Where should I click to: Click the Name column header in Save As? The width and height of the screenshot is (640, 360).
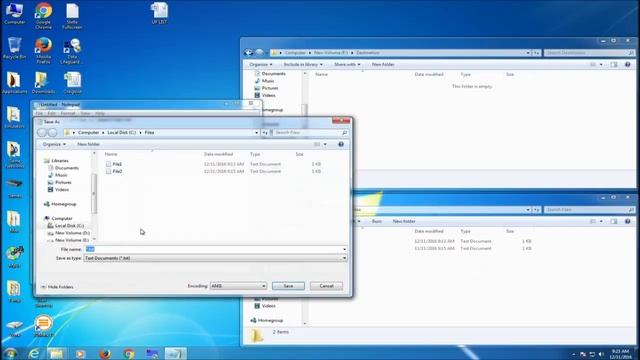point(111,154)
